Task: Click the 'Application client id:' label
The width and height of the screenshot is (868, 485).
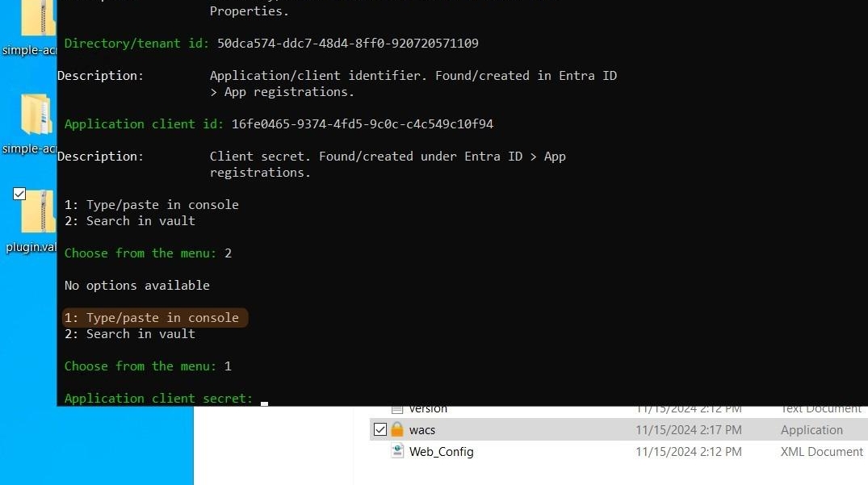Action: [144, 124]
